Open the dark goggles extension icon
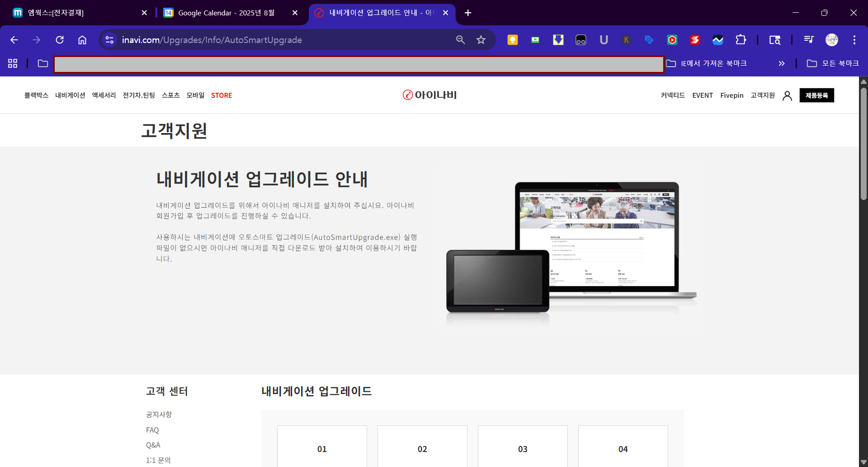The image size is (868, 467). (581, 40)
